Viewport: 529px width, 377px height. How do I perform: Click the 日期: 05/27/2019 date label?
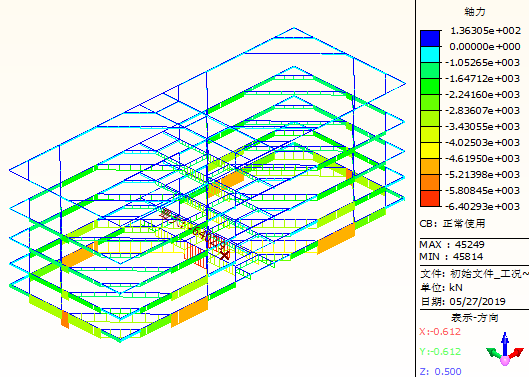[463, 301]
